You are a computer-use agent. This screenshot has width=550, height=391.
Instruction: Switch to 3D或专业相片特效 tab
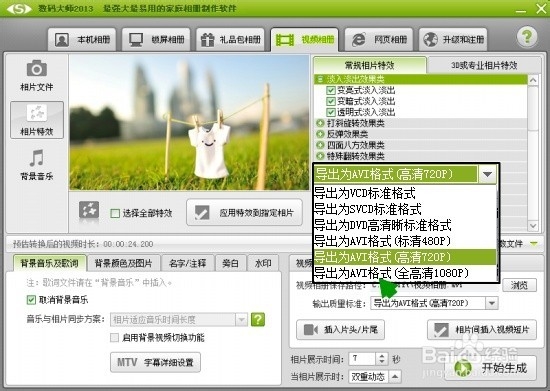click(484, 65)
